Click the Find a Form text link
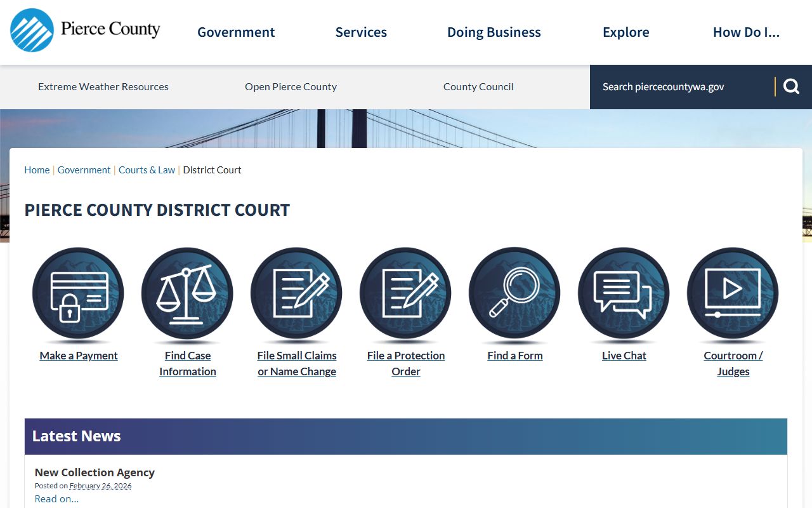This screenshot has height=508, width=812. [515, 356]
